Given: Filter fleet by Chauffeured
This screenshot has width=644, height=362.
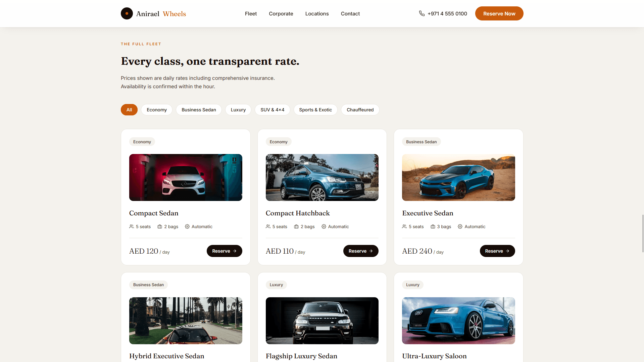Looking at the screenshot, I should tap(360, 110).
